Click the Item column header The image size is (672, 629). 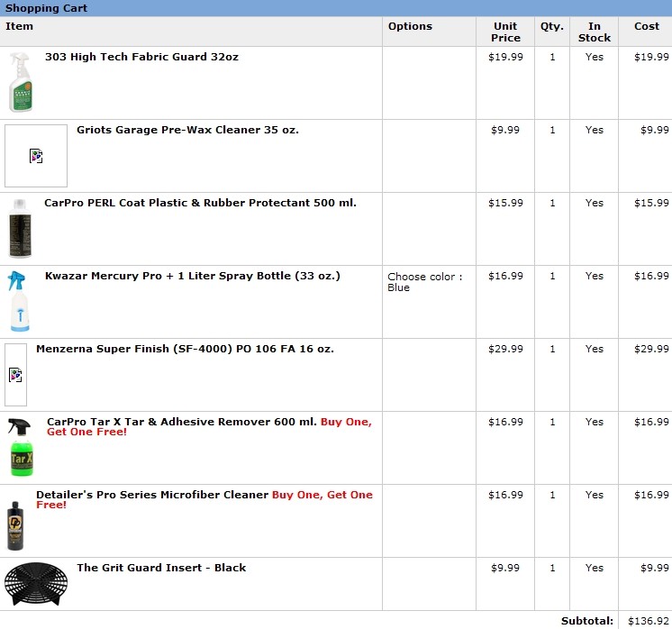click(x=19, y=26)
